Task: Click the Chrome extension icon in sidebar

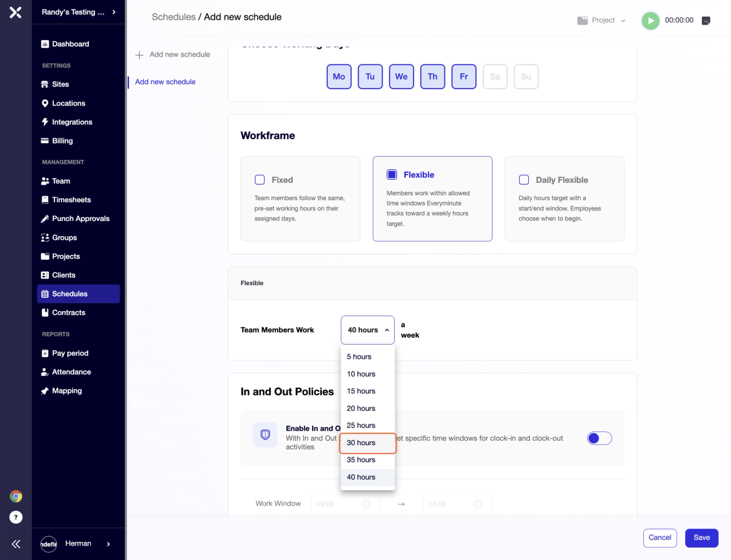Action: (x=16, y=496)
